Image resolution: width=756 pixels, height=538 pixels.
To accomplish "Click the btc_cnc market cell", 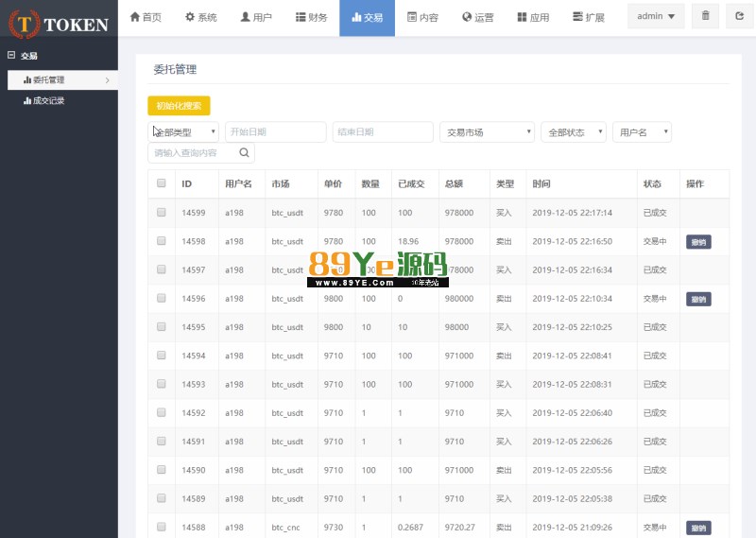I will 285,528.
